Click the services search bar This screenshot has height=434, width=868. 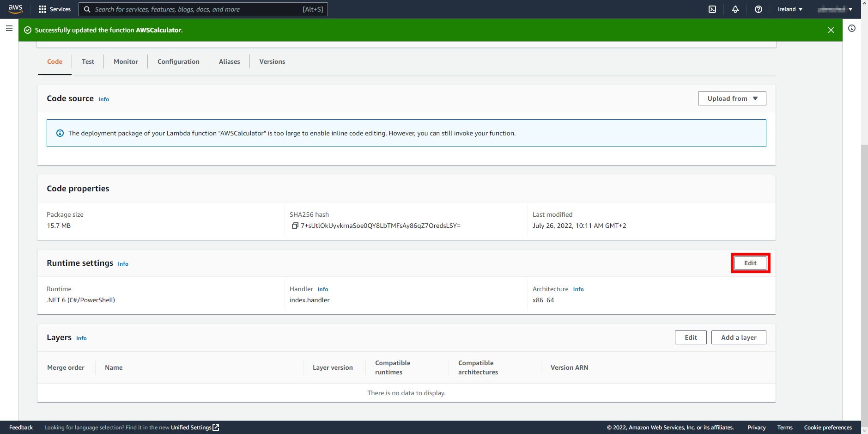203,9
